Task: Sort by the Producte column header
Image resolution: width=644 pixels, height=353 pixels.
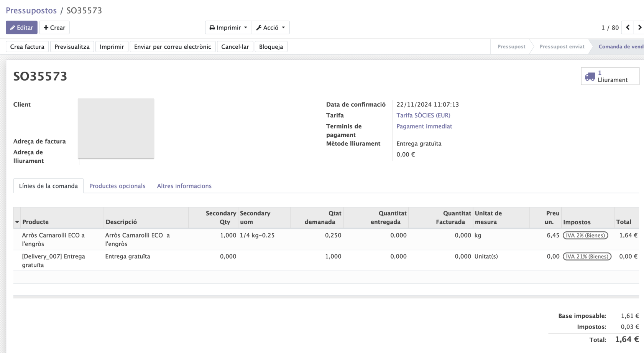Action: 62,218
